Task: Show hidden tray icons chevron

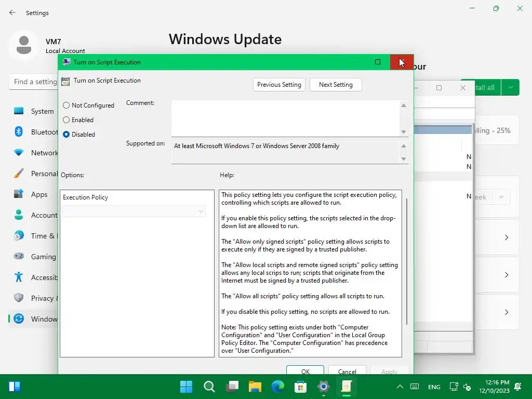Action: [x=400, y=387]
